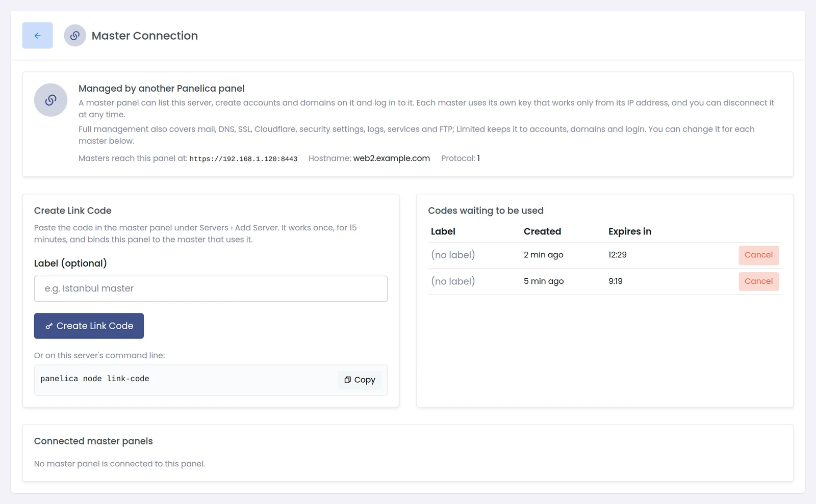Click the 12:29 expiry value
Screen dimensions: 816x504
(x=618, y=255)
